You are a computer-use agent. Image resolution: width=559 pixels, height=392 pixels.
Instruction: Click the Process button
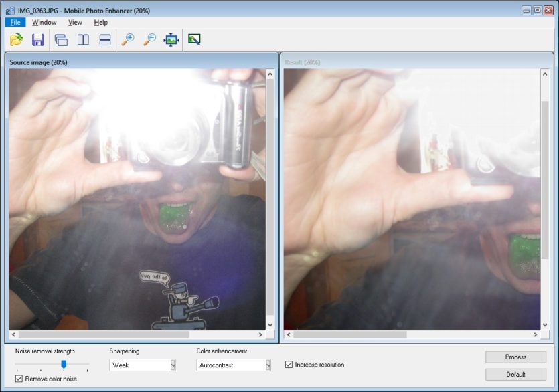point(515,357)
